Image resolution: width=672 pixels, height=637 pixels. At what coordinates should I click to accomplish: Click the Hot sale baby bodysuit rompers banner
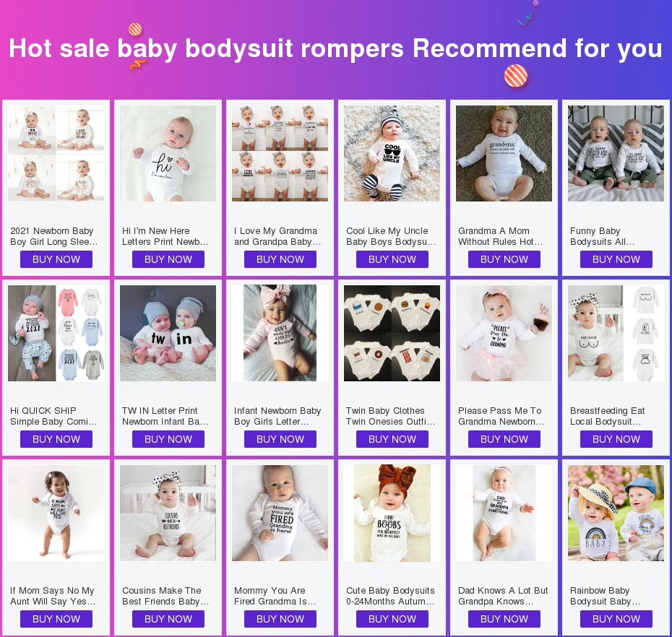coord(336,48)
